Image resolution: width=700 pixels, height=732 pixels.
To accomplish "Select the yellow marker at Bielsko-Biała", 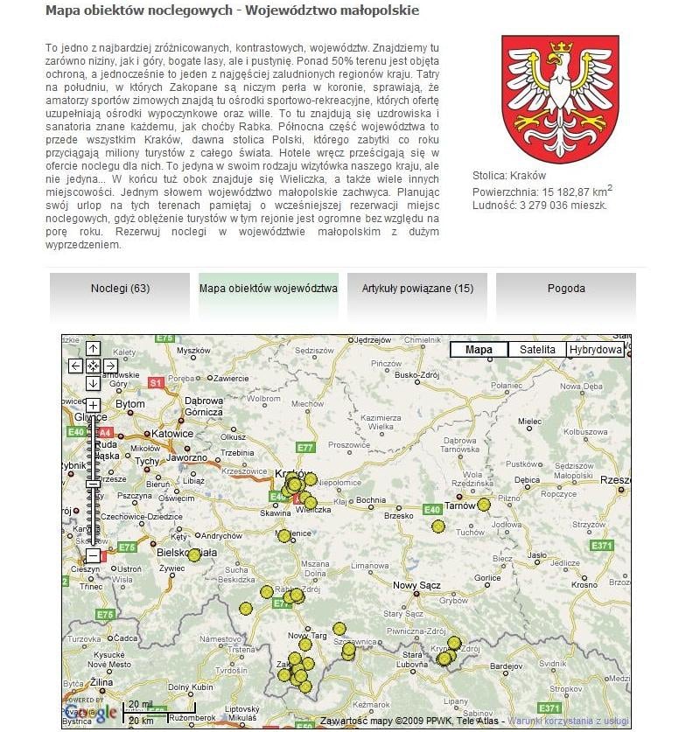I will click(193, 554).
